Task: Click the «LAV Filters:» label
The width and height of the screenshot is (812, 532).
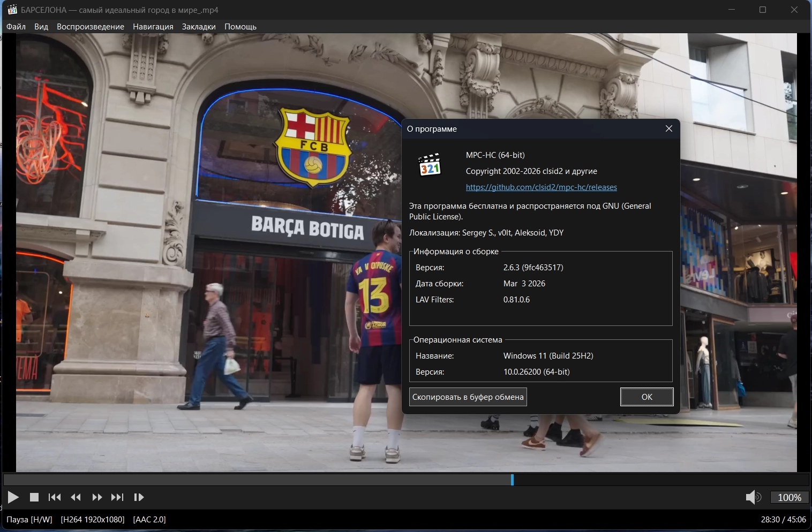Action: [435, 300]
